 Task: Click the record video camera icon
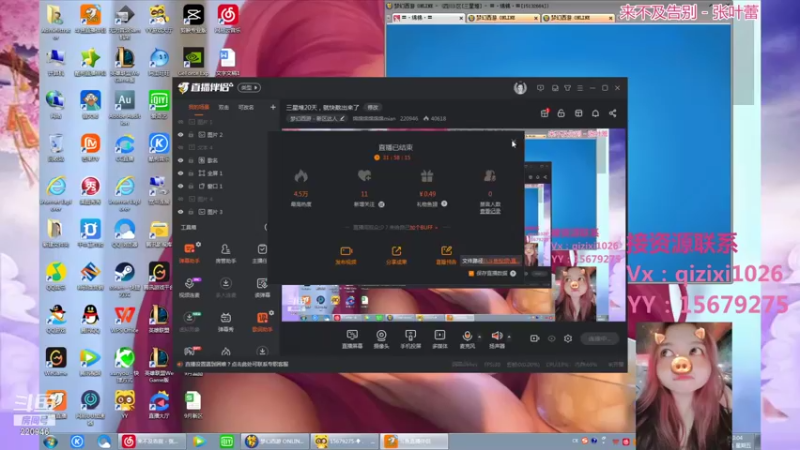click(x=534, y=338)
